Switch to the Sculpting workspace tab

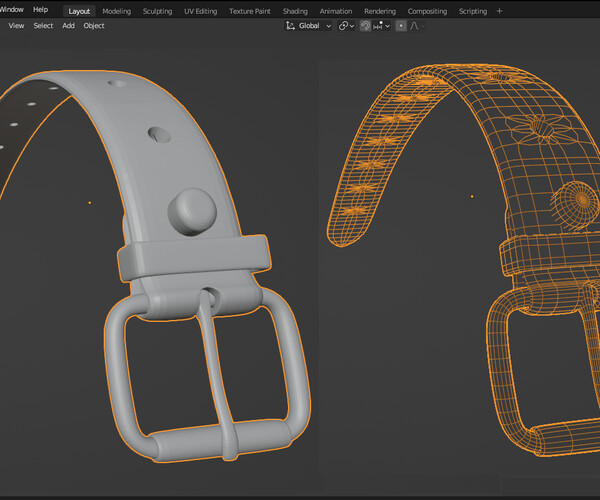click(157, 11)
